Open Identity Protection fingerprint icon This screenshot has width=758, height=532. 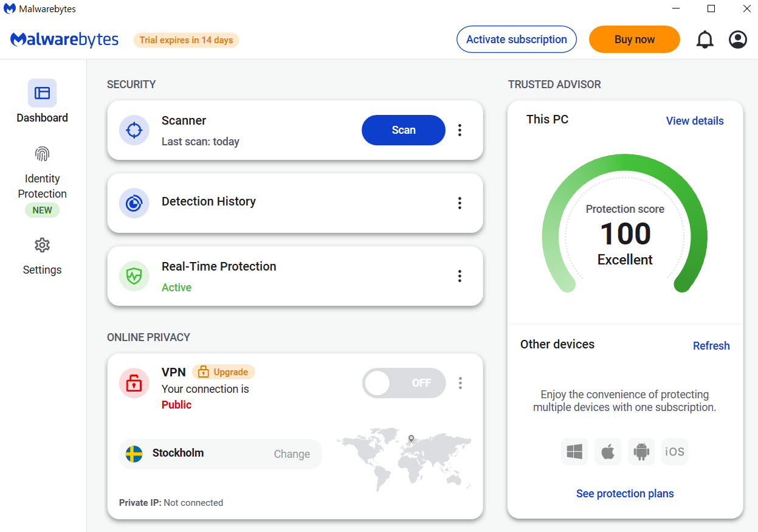(x=42, y=154)
